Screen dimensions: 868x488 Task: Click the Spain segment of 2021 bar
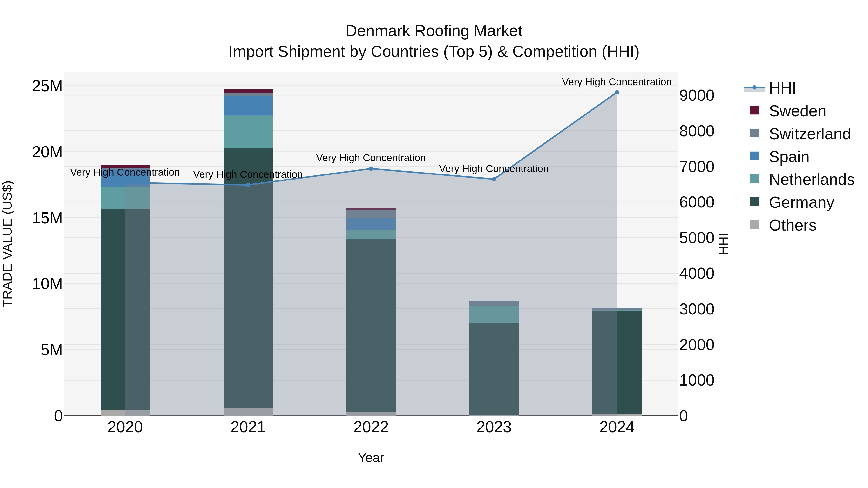tap(248, 106)
